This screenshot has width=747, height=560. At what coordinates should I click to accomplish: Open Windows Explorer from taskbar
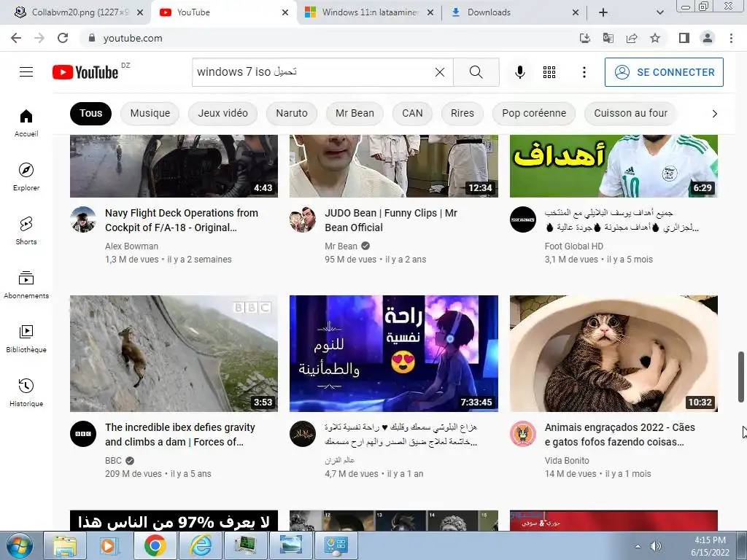65,545
